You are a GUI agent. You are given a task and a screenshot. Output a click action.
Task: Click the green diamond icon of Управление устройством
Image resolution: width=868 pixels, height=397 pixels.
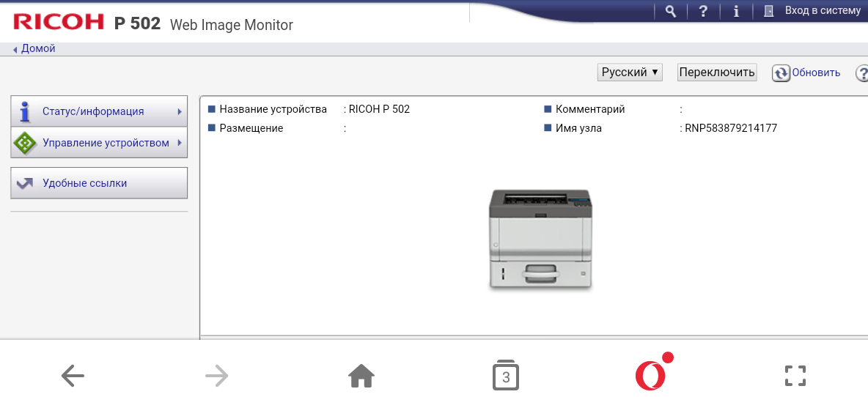(24, 143)
